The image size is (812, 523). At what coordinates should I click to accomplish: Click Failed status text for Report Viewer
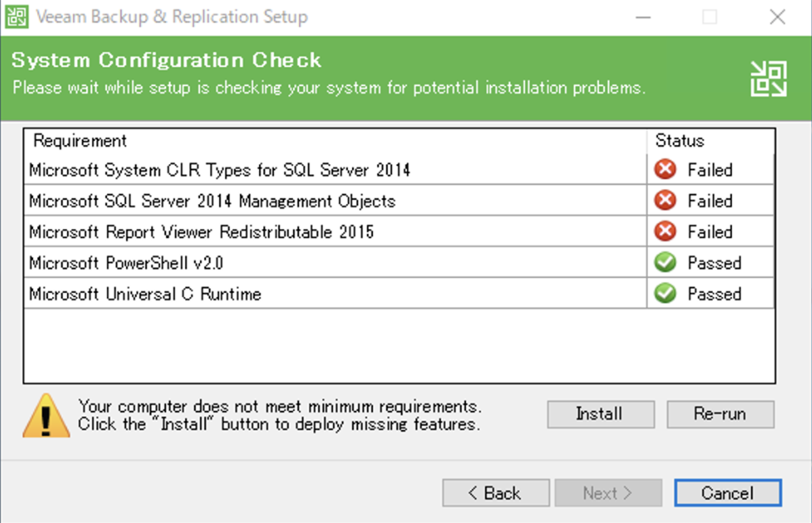tap(710, 232)
